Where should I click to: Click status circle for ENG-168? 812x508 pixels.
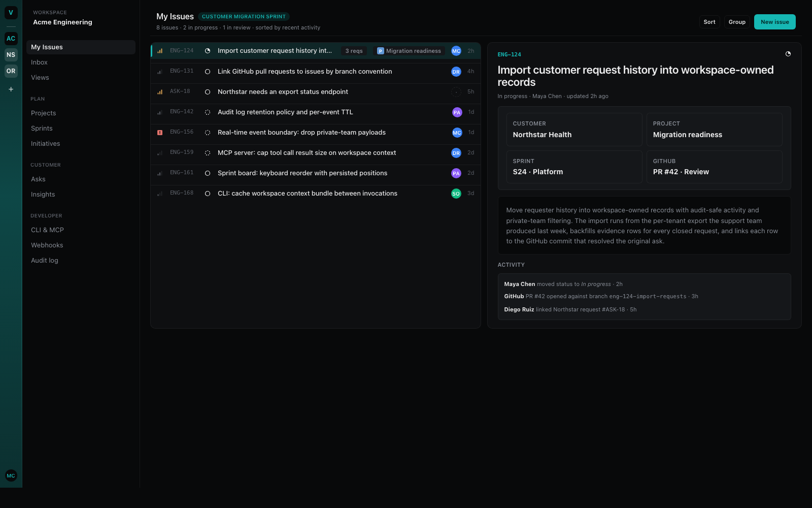coord(208,194)
